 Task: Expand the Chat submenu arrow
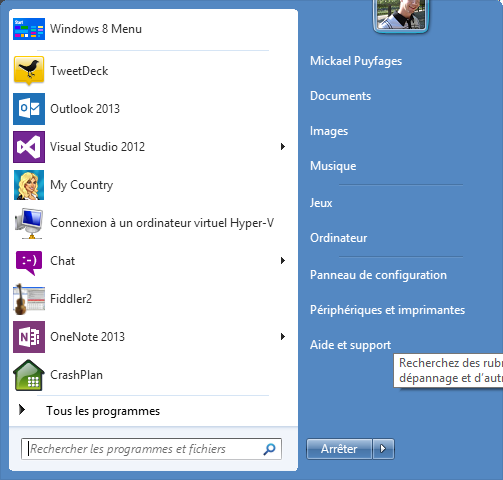point(283,261)
